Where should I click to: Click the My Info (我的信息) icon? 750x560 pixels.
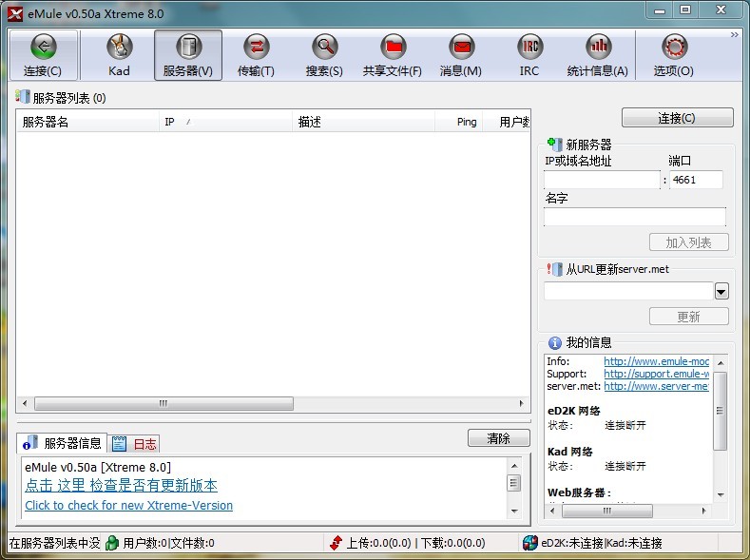[x=555, y=342]
